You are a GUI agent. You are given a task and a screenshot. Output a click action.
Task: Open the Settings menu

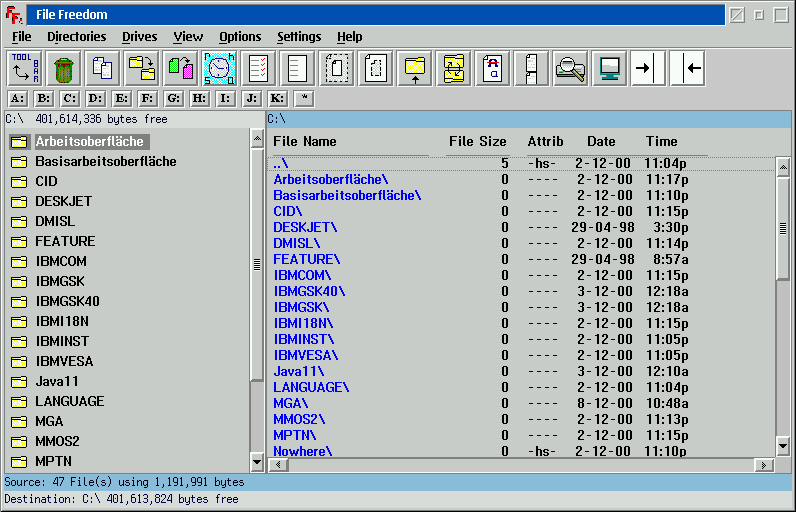pos(299,37)
